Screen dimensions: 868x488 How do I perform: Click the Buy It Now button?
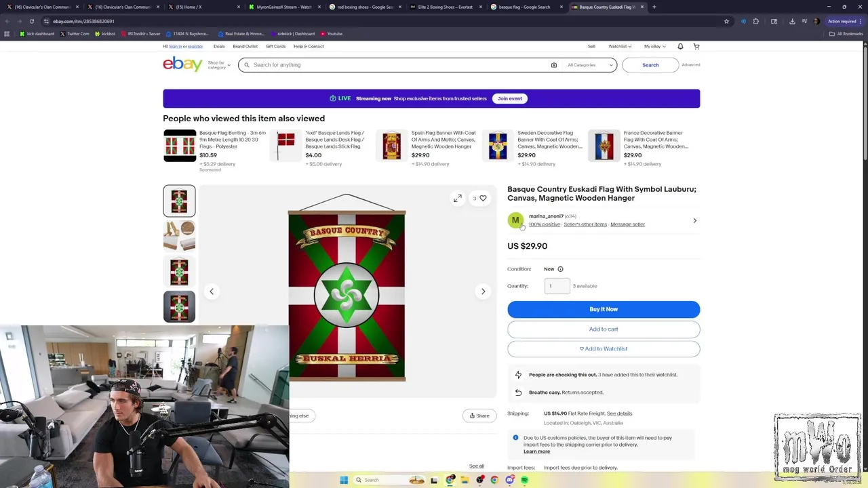[x=604, y=309]
